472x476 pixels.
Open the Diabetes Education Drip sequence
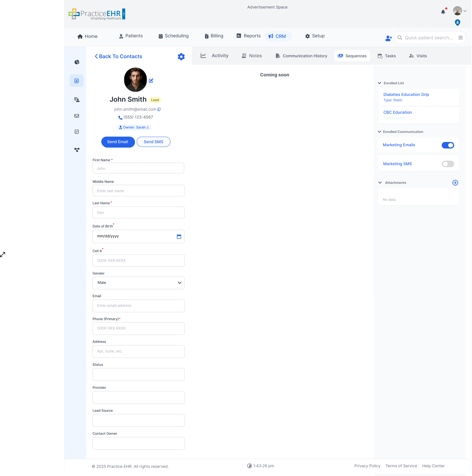(x=406, y=94)
